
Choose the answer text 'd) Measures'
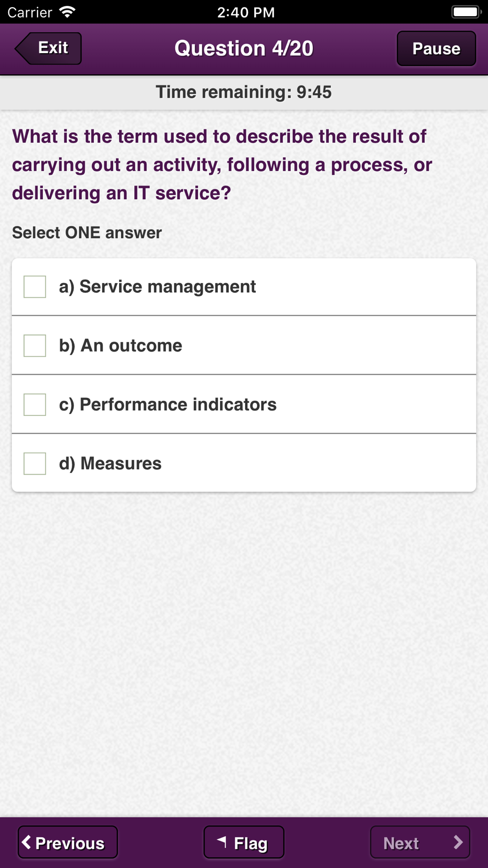click(x=110, y=463)
